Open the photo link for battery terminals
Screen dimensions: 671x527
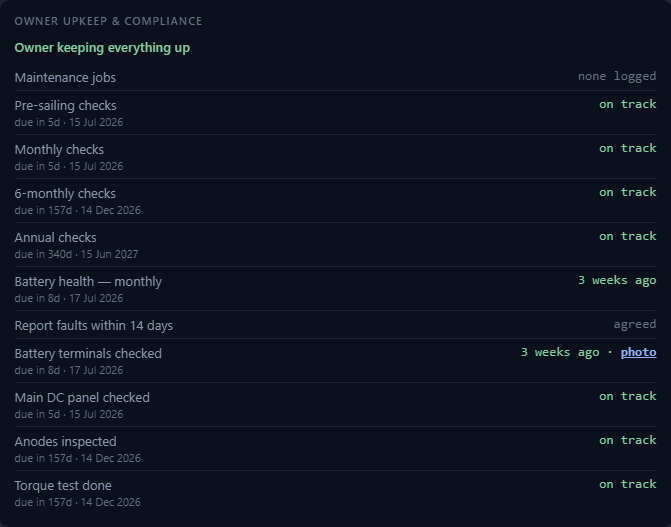coord(638,352)
